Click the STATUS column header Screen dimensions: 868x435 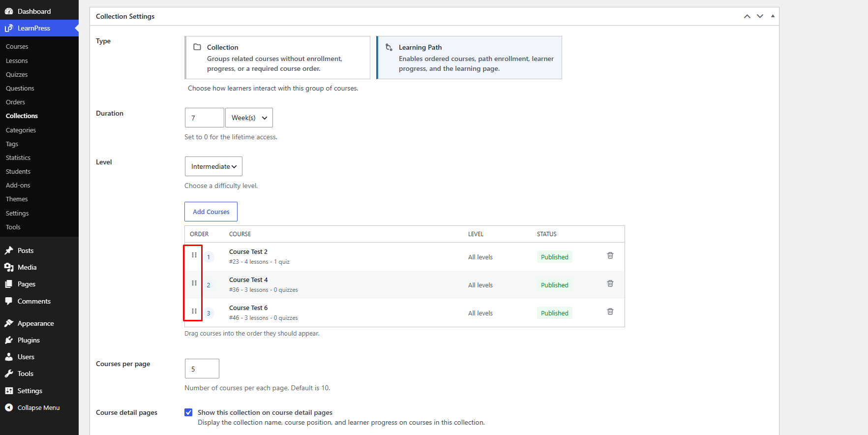coord(547,234)
